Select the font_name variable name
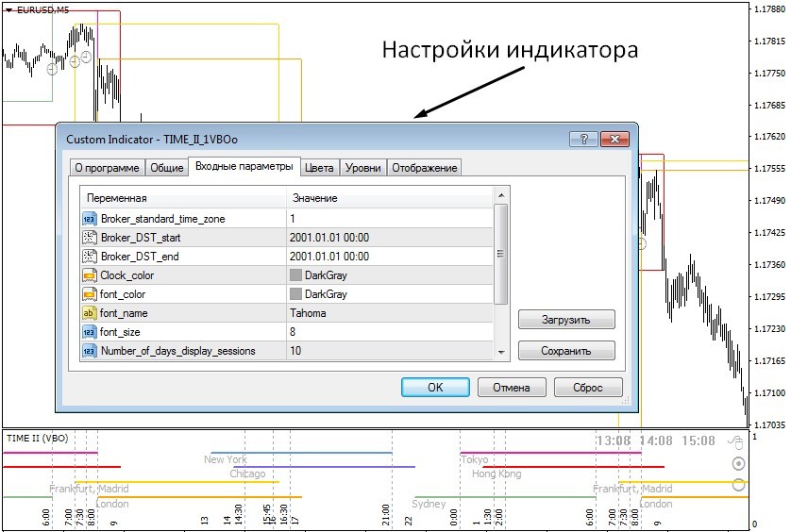The image size is (791, 532). [x=124, y=313]
